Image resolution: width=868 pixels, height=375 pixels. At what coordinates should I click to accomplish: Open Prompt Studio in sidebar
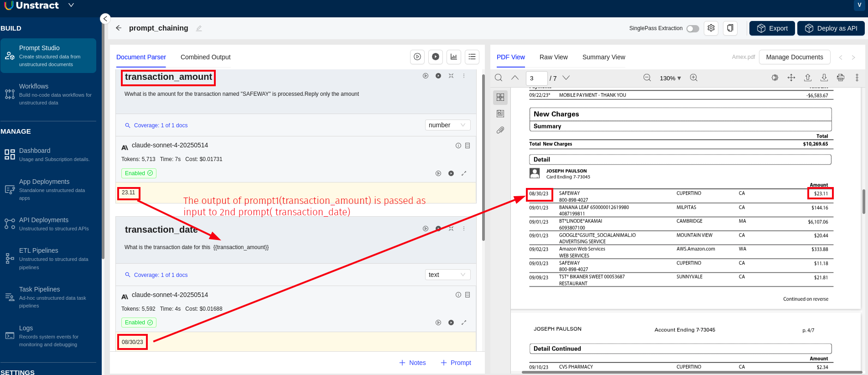(48, 56)
